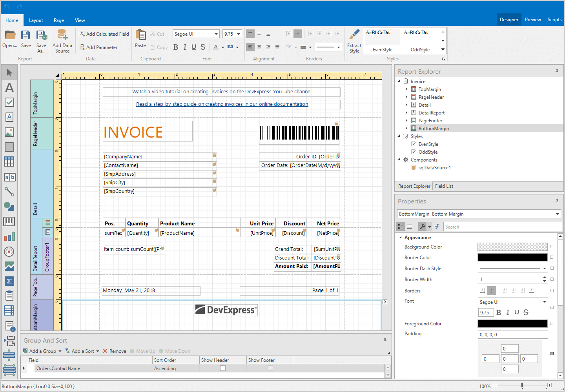Click the Properties Search input field
Image resolution: width=565 pixels, height=392 pixels.
502,227
